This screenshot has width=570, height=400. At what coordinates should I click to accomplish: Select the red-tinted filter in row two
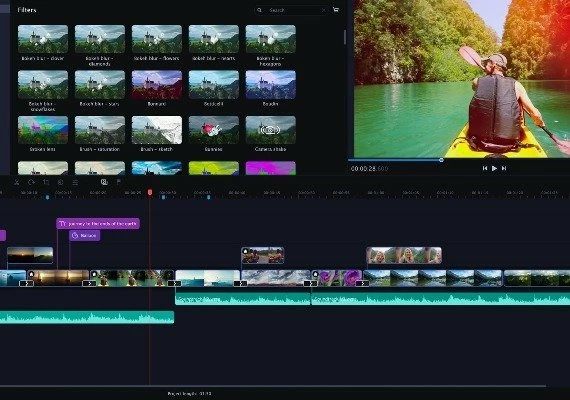pyautogui.click(x=157, y=85)
